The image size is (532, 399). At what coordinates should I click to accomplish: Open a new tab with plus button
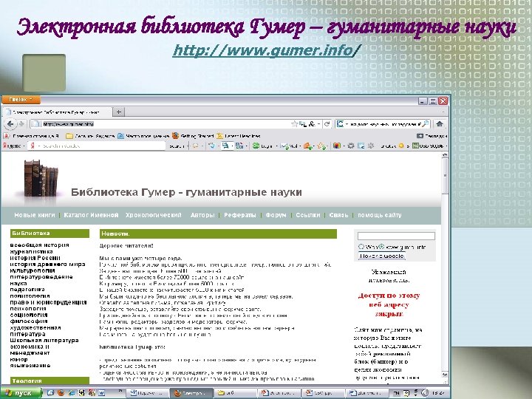119,112
